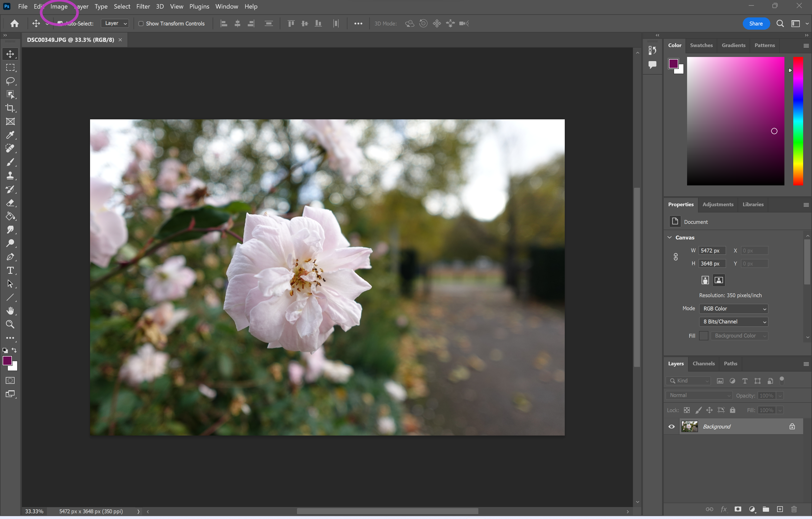Open the Edit Toolbar three-dots menu
This screenshot has width=812, height=519.
pos(10,338)
